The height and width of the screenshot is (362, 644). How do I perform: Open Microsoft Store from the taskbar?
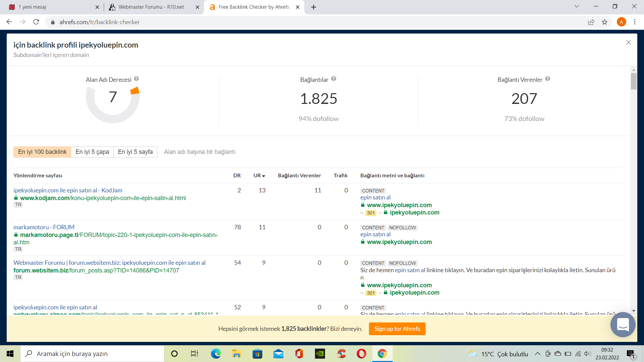click(257, 354)
